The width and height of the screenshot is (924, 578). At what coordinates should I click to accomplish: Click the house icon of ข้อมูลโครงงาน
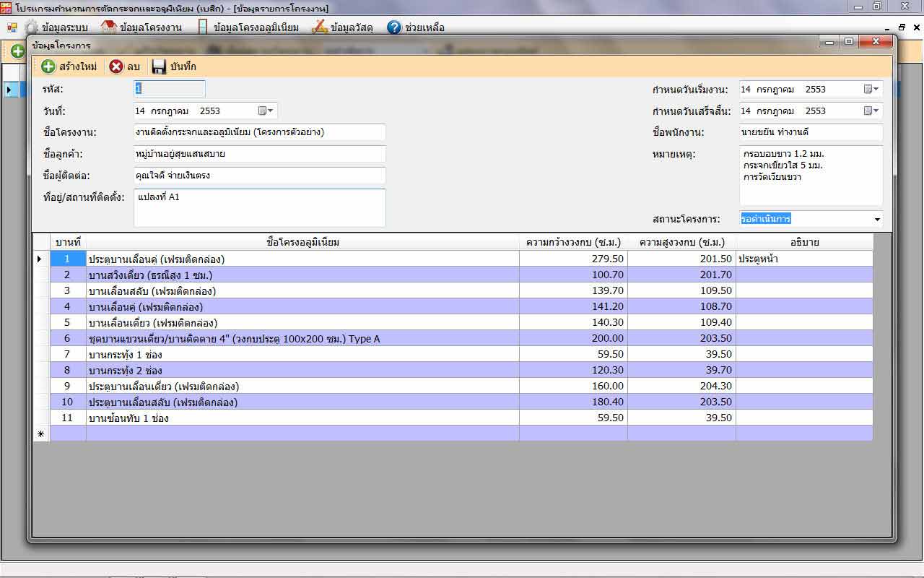click(109, 27)
